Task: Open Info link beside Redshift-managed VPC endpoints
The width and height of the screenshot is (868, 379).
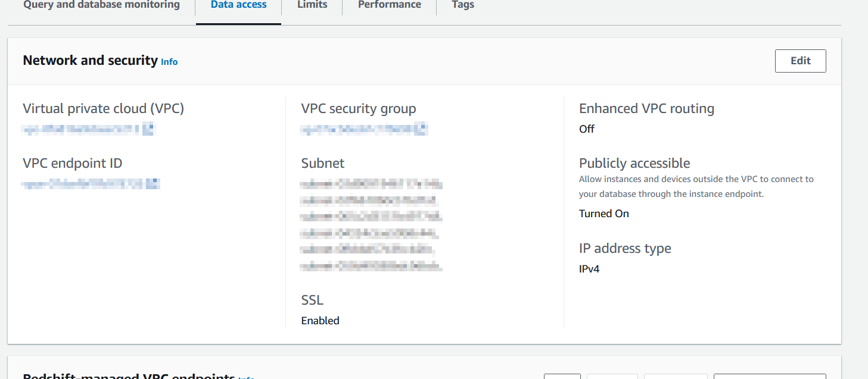Action: coord(246,377)
